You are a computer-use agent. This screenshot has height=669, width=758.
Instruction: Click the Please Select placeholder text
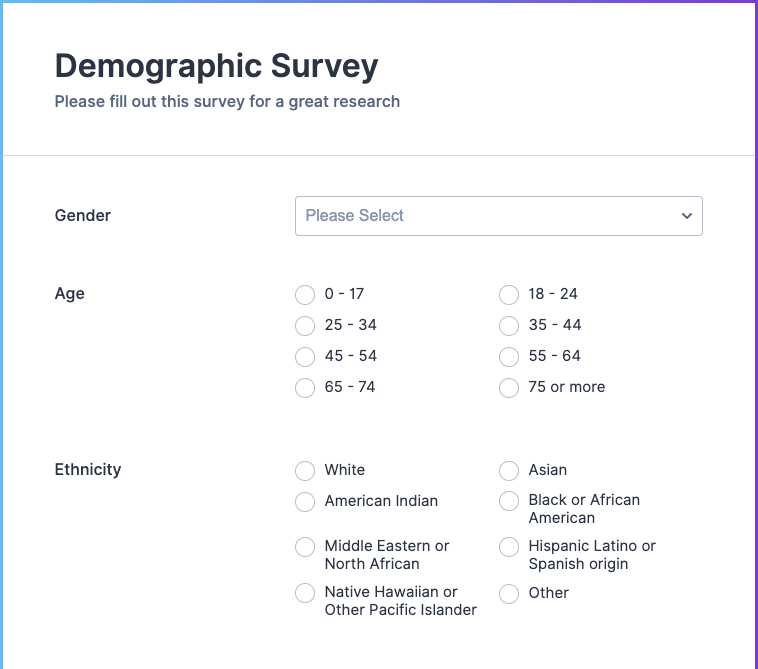[x=354, y=216]
